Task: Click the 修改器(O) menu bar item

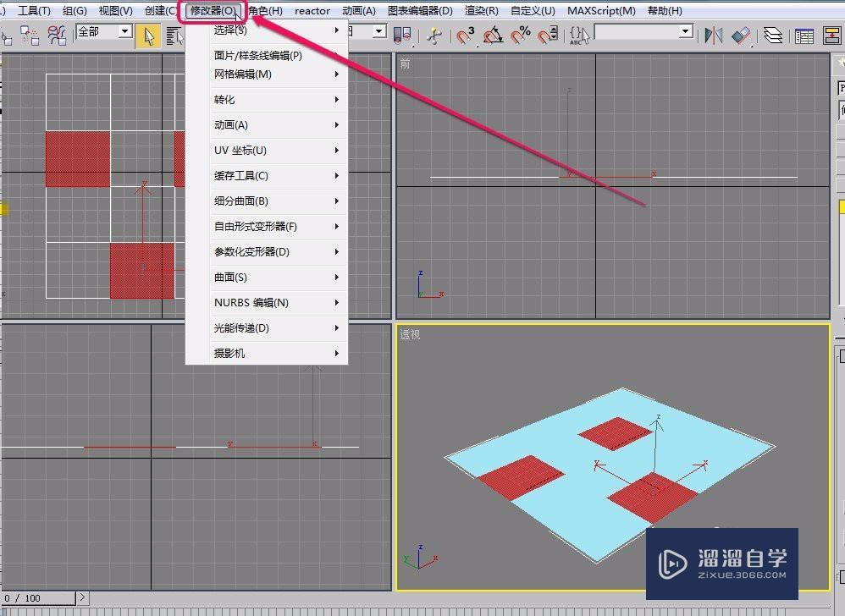Action: 213,11
